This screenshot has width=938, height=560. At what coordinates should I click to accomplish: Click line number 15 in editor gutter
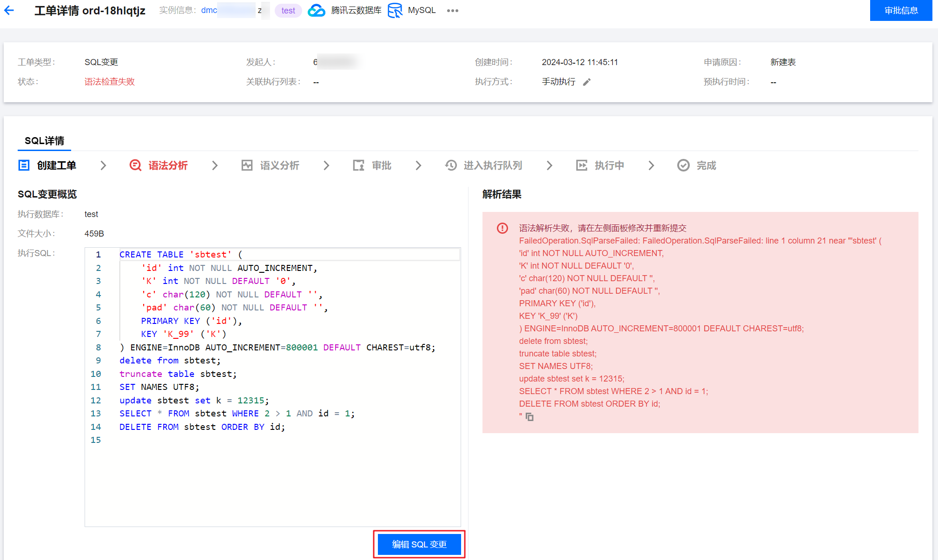click(x=96, y=440)
